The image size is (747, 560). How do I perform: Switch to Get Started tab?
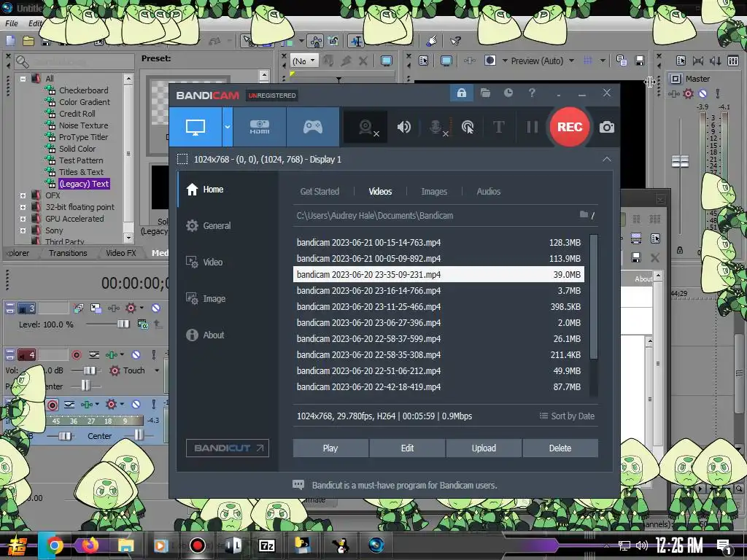[320, 192]
